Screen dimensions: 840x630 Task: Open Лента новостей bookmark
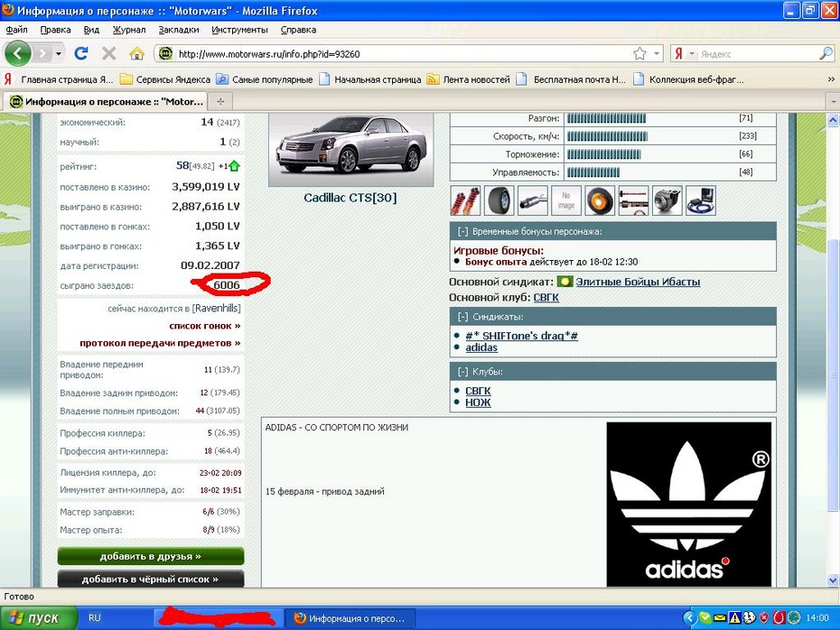pos(469,79)
